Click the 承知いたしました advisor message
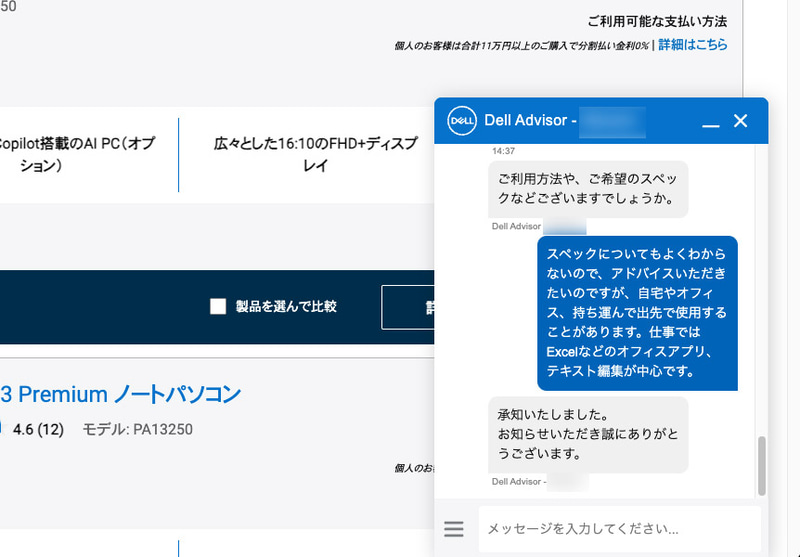Image resolution: width=800 pixels, height=557 pixels. point(588,435)
